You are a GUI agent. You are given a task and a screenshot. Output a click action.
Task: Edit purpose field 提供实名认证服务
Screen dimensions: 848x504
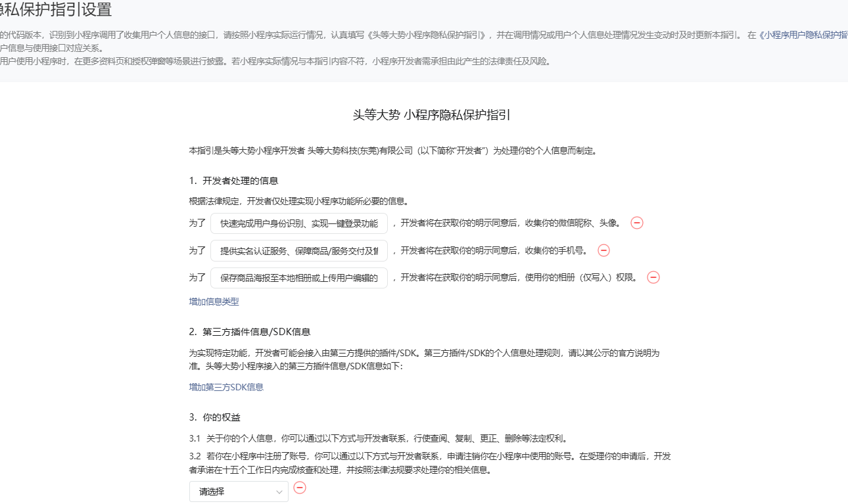pyautogui.click(x=299, y=250)
